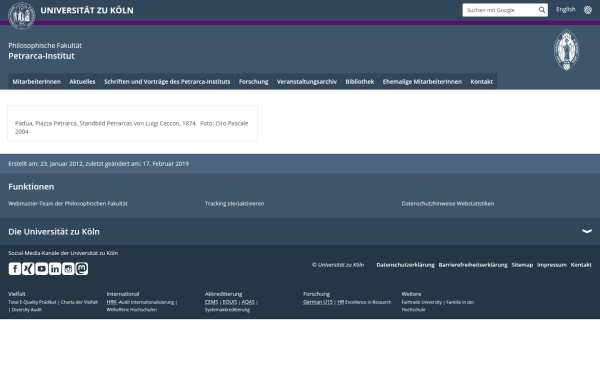Screen dimensions: 600x375
Task: Open the CEMS accreditation link
Action: point(211,302)
